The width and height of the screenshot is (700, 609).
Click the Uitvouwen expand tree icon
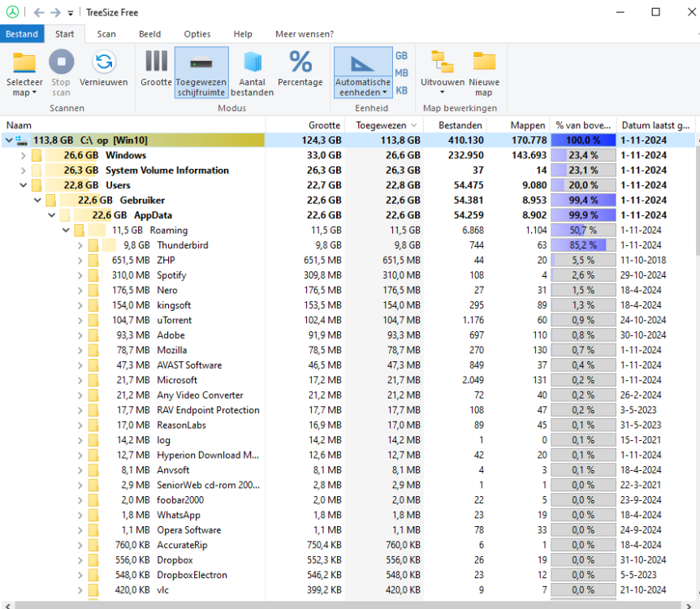coord(443,63)
